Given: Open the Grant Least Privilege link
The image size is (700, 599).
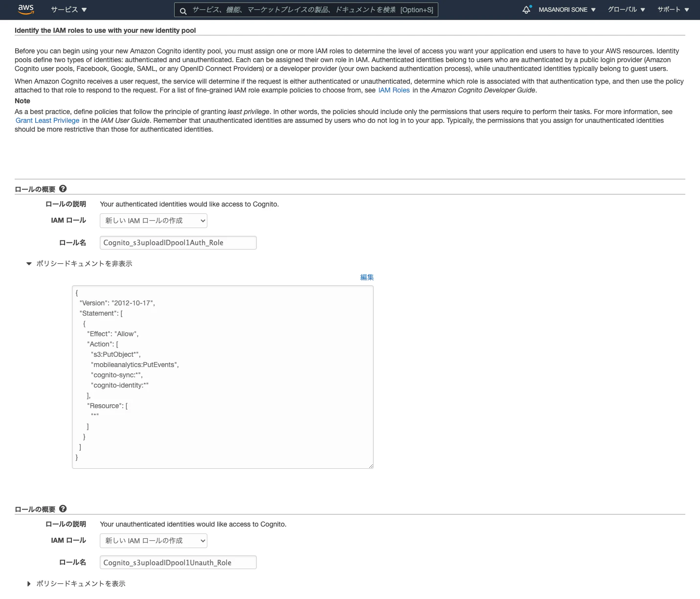Looking at the screenshot, I should [47, 120].
